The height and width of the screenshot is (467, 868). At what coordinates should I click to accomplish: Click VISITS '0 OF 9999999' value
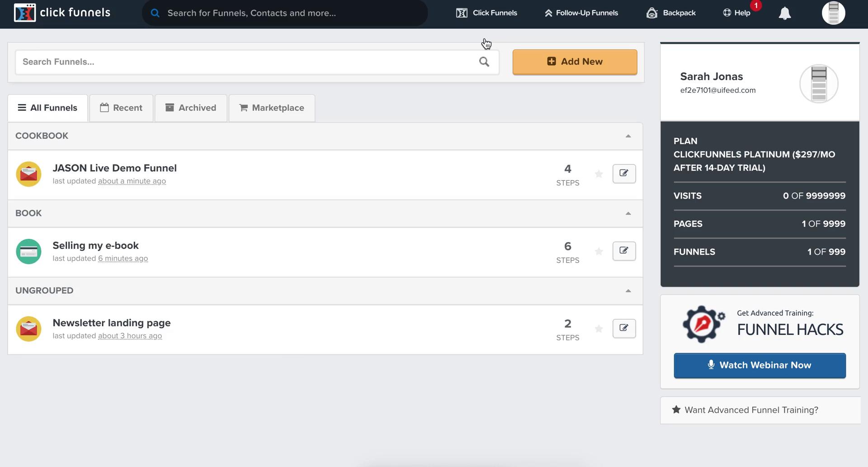click(x=814, y=196)
